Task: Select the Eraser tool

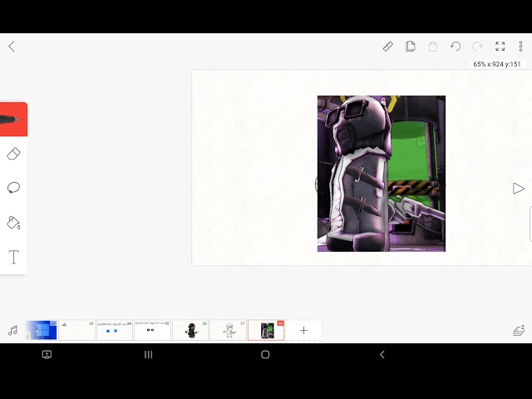Action: point(13,154)
